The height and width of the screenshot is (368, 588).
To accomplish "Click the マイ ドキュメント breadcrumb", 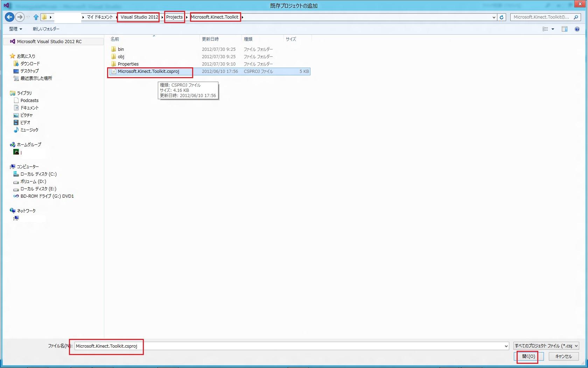I will pyautogui.click(x=100, y=17).
